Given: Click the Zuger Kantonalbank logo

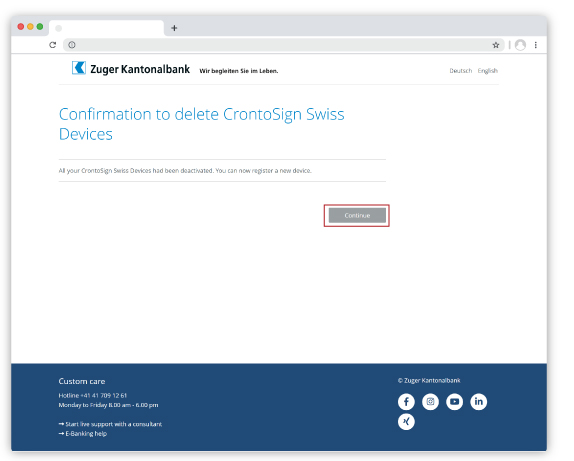Looking at the screenshot, I should click(x=131, y=68).
